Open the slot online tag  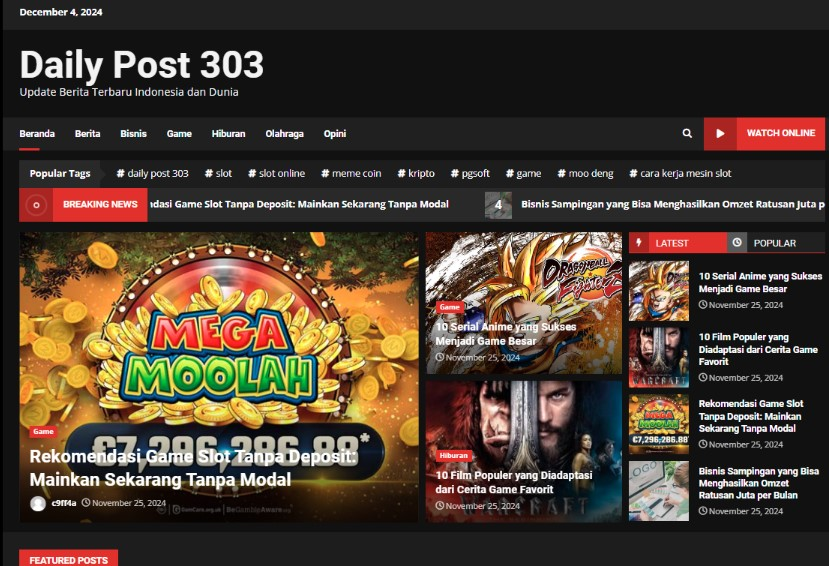tap(277, 173)
